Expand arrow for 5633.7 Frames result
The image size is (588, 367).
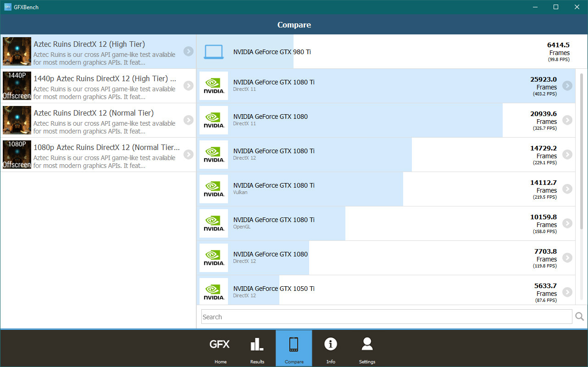[x=567, y=292]
